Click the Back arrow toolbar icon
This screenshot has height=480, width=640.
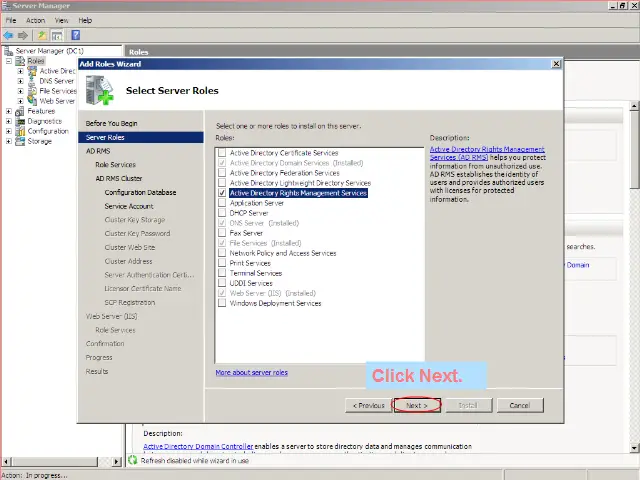click(x=8, y=36)
